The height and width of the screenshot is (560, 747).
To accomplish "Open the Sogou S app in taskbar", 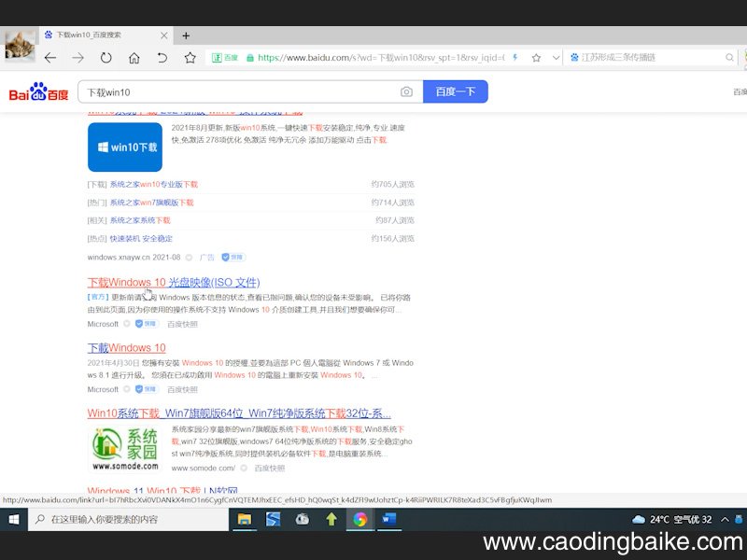I will point(273,519).
